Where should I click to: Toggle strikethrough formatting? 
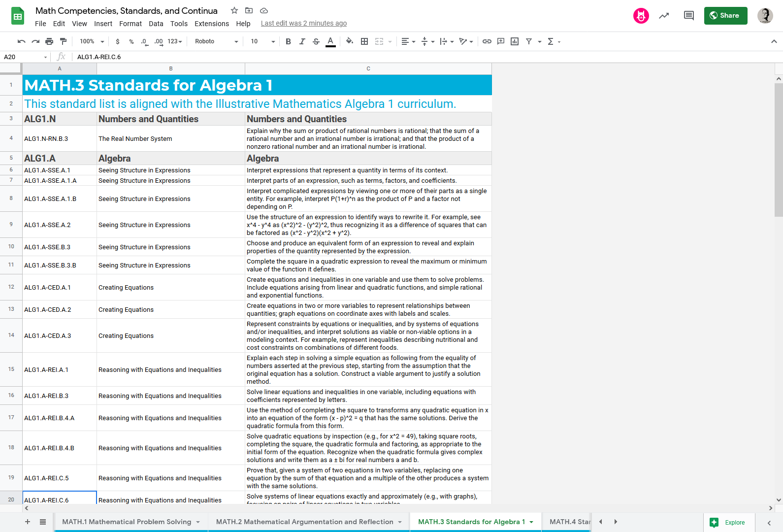(316, 41)
